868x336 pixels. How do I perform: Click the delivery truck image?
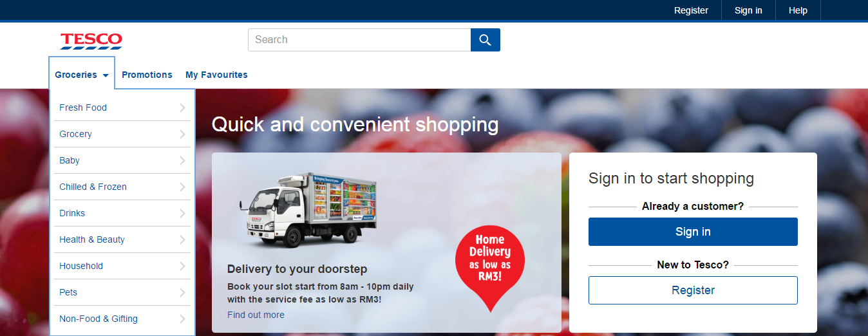(x=308, y=209)
